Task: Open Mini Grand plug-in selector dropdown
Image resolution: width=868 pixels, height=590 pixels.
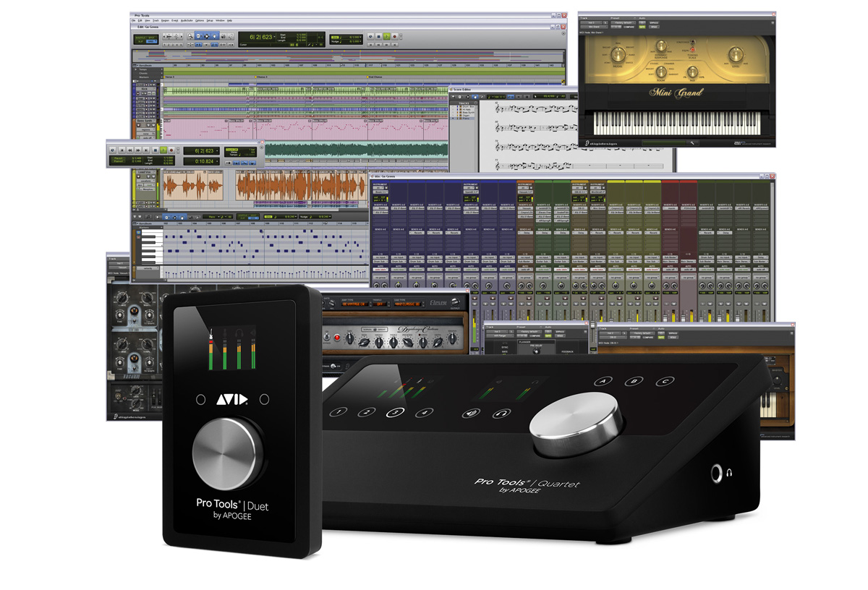Action: pos(594,27)
